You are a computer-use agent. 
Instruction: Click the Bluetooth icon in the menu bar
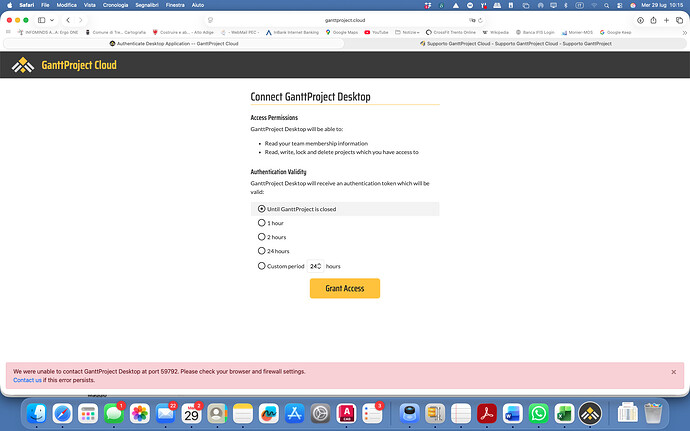(566, 5)
